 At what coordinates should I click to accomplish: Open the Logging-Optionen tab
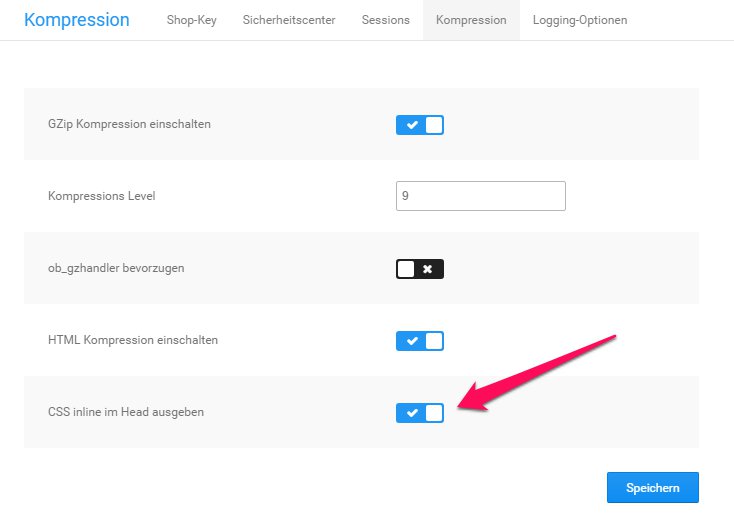[580, 20]
